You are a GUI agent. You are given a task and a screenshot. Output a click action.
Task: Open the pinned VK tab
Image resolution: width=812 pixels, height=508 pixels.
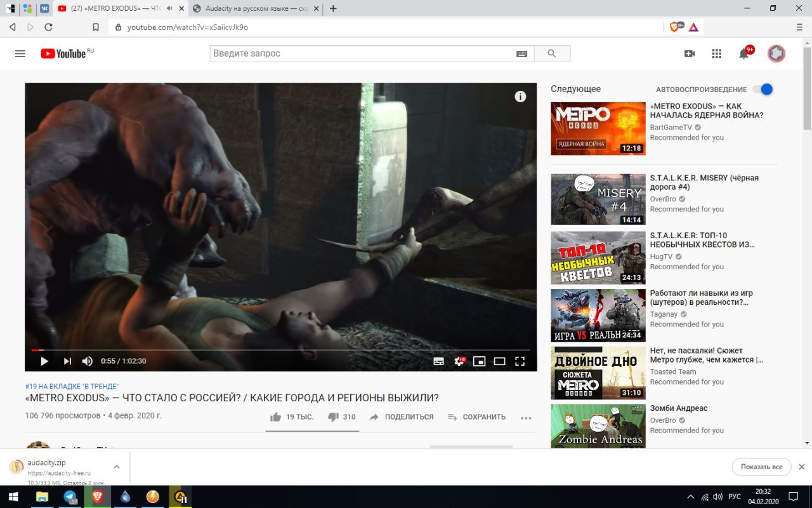44,9
